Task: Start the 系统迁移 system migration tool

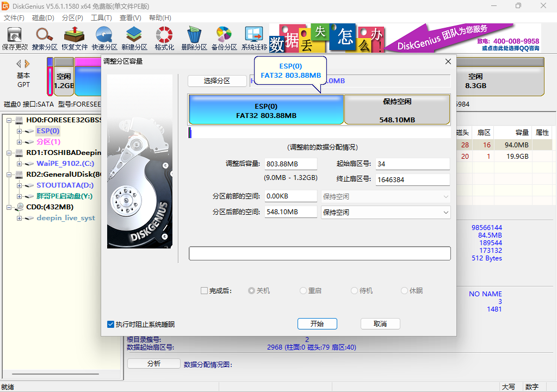Action: point(254,39)
